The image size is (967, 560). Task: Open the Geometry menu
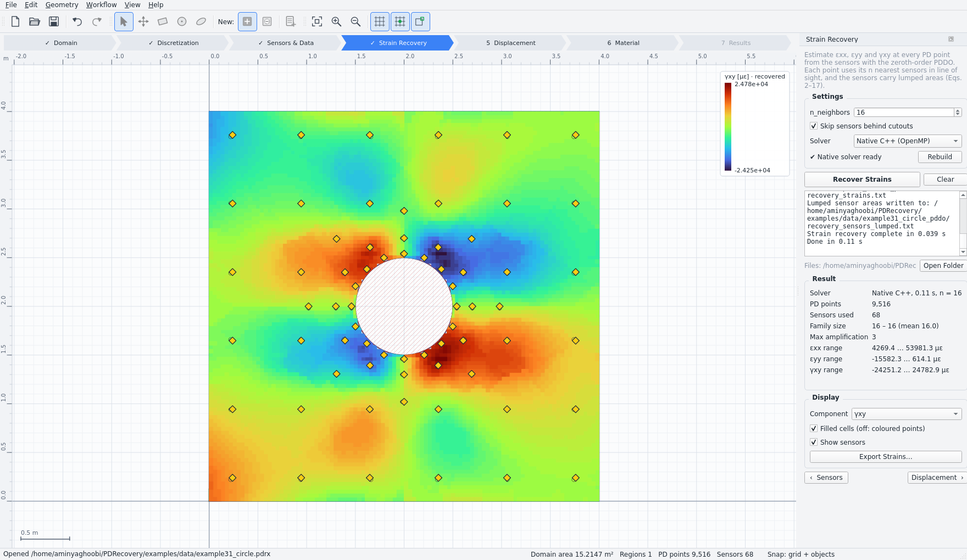62,5
